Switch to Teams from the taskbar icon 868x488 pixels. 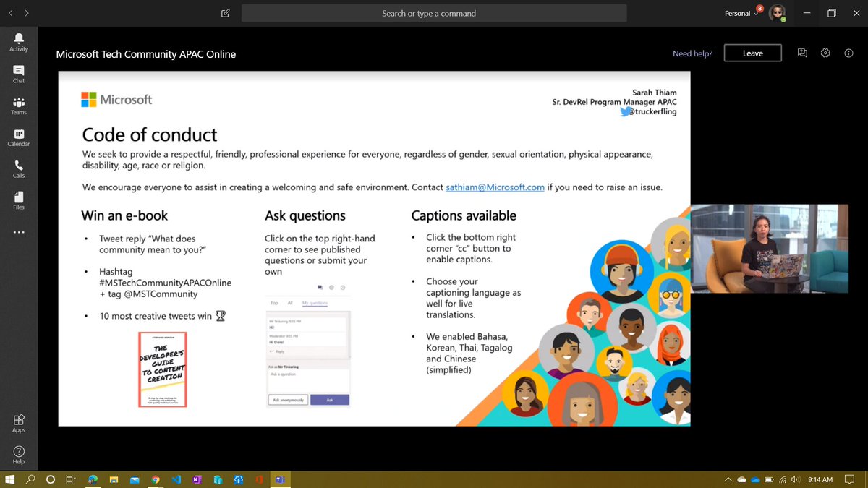tap(279, 479)
